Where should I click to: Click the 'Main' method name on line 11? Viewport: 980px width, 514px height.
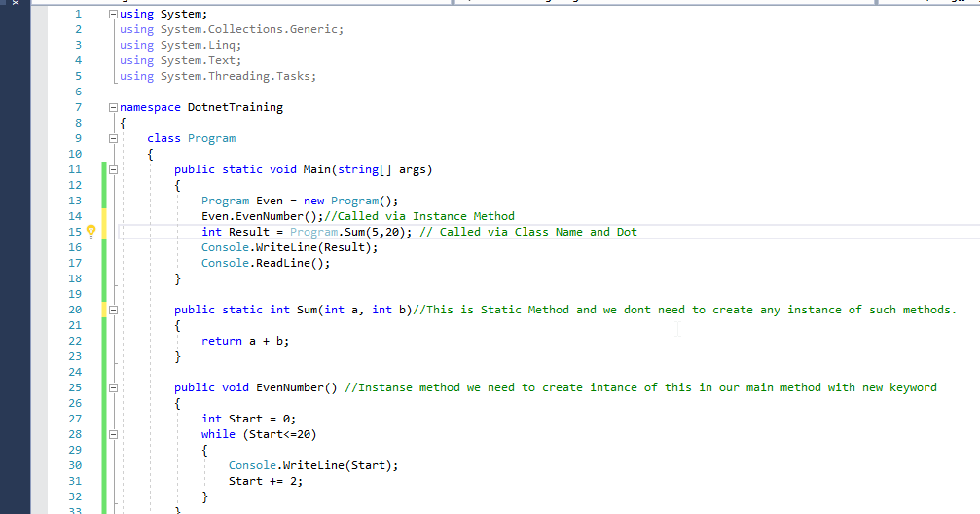click(x=317, y=169)
